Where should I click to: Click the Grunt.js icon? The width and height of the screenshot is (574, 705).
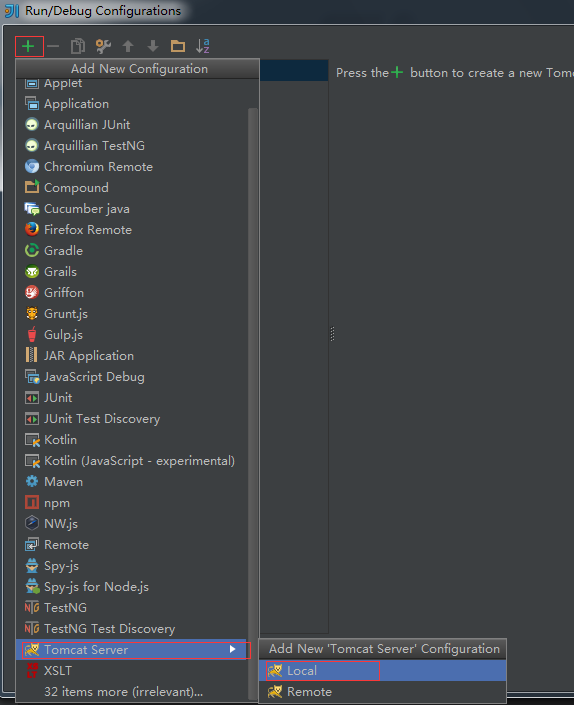pos(31,313)
